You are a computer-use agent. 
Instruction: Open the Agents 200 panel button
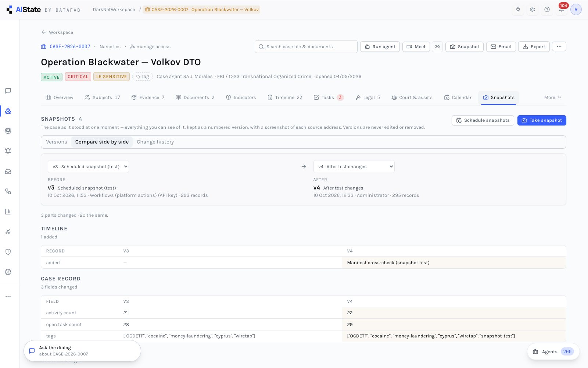[553, 352]
